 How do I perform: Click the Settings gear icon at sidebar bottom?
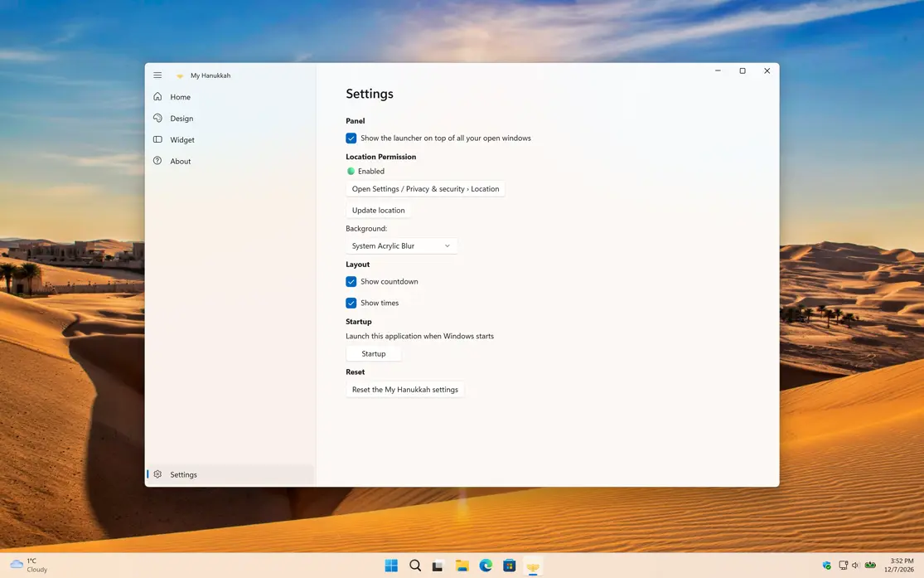pos(157,474)
